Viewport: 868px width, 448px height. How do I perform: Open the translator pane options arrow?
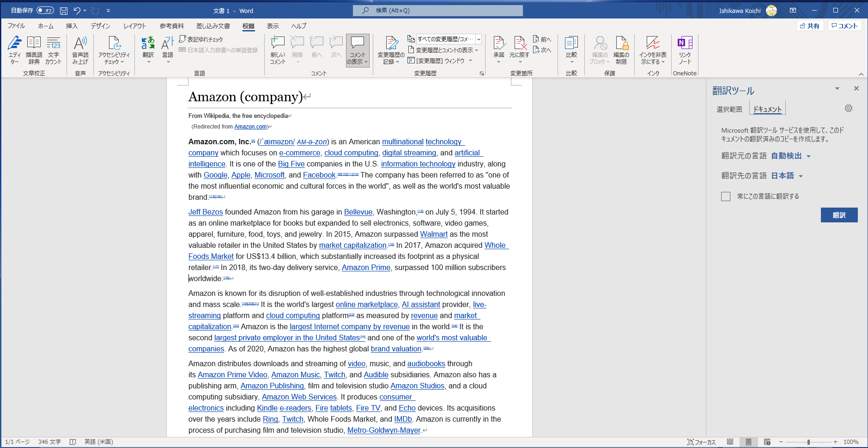pos(837,88)
